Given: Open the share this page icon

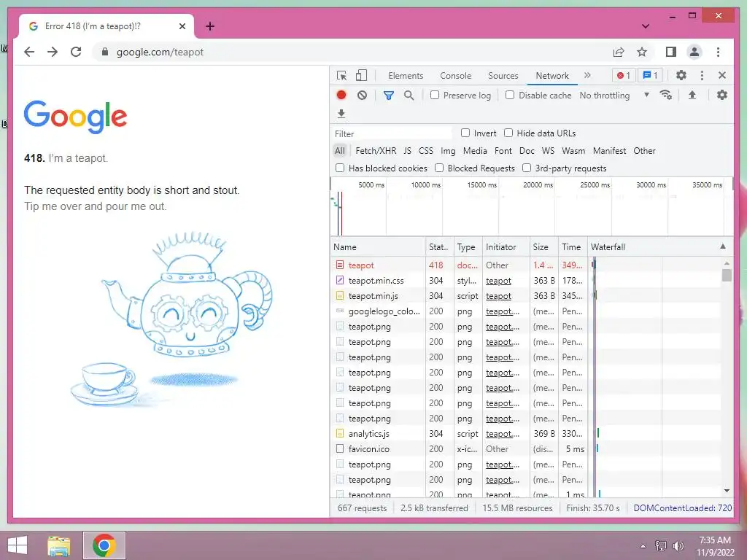Looking at the screenshot, I should (619, 52).
